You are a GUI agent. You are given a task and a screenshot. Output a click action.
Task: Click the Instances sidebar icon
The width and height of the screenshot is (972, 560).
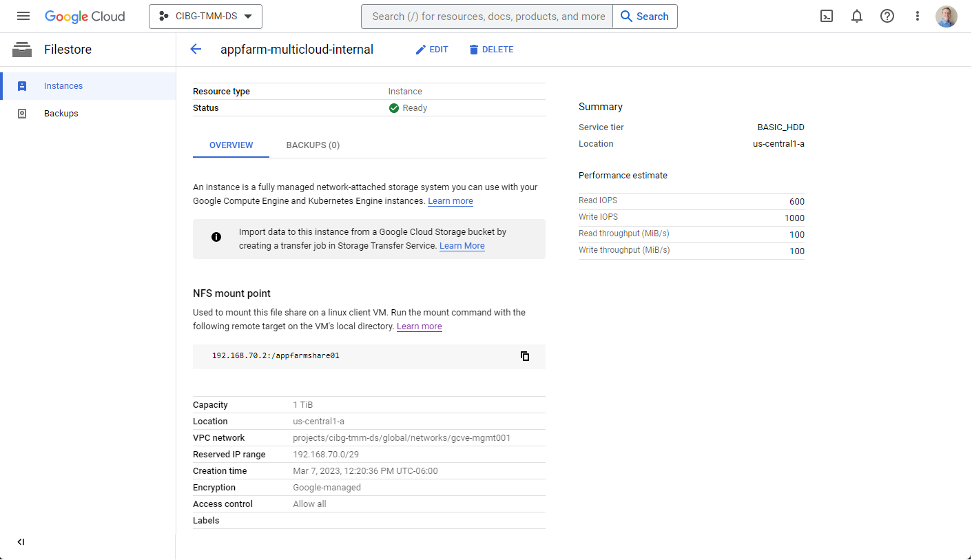(22, 86)
